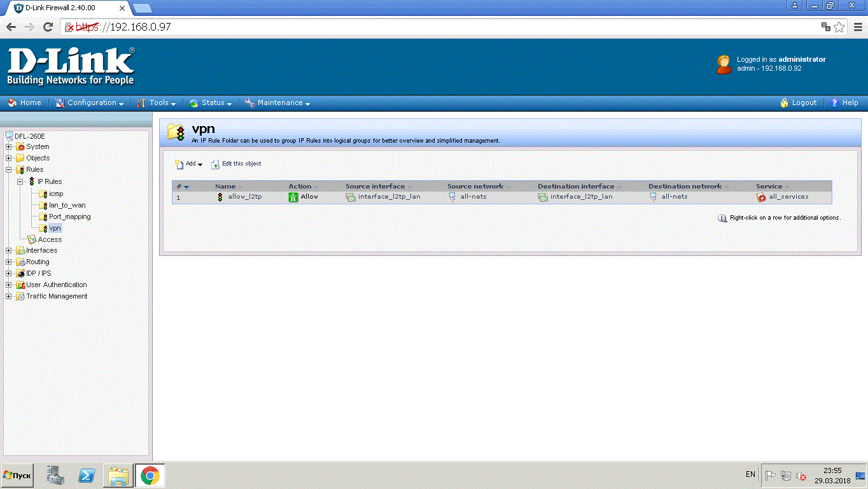The width and height of the screenshot is (868, 489).
Task: Sort by the Destination network column header
Action: click(x=685, y=187)
